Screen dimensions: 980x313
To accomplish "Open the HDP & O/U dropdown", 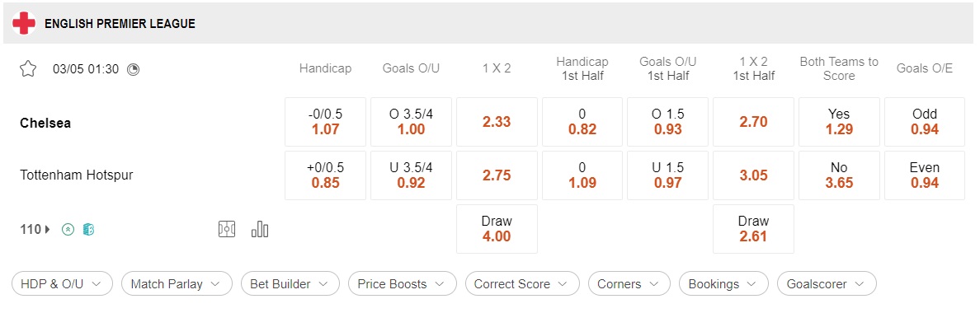I will point(62,283).
